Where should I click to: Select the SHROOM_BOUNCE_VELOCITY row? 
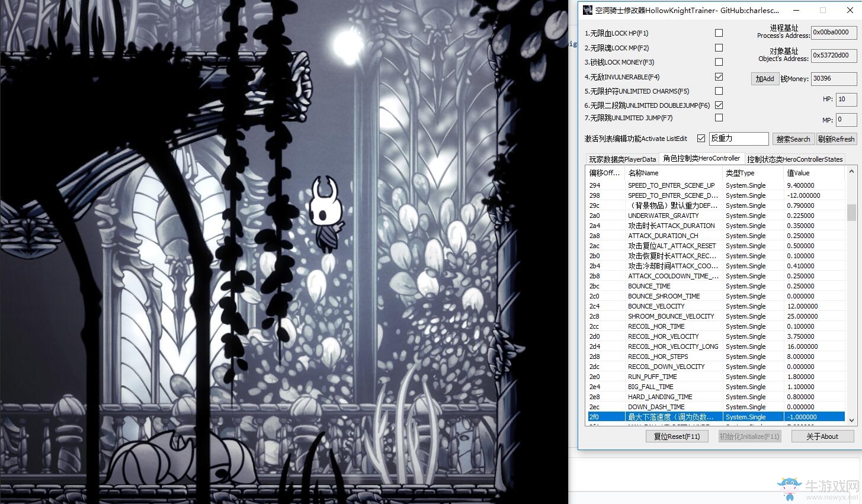click(716, 316)
